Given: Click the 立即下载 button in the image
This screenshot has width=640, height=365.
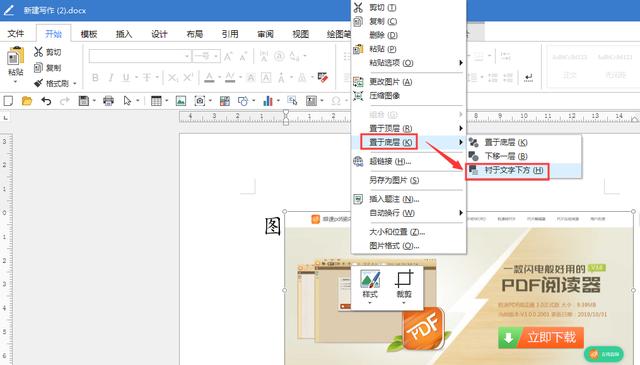Looking at the screenshot, I should [541, 338].
